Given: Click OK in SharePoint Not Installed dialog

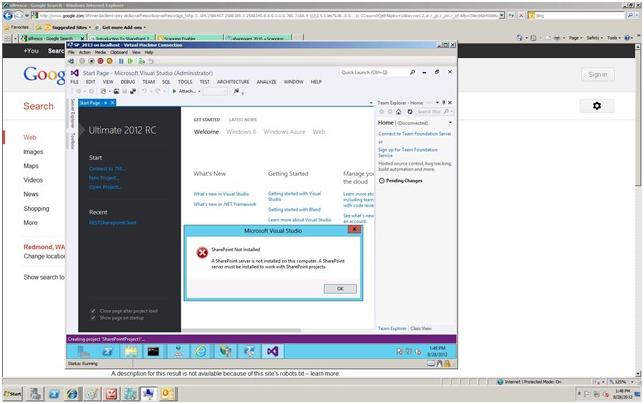Looking at the screenshot, I should (x=340, y=289).
